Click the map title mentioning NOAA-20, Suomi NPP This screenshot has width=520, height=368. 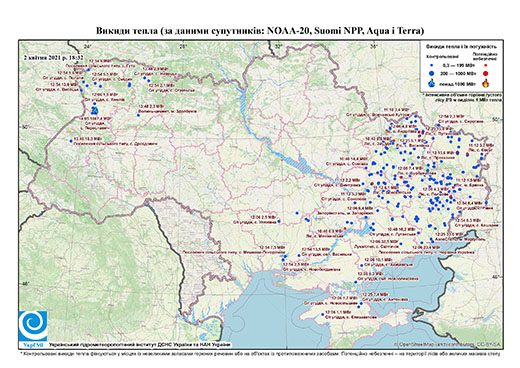pyautogui.click(x=260, y=31)
